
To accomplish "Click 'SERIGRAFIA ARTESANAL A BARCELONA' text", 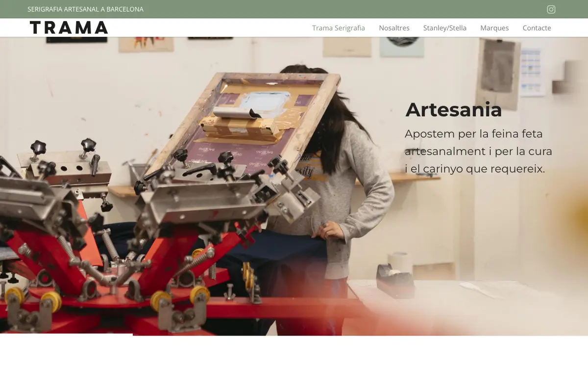I will coord(86,9).
